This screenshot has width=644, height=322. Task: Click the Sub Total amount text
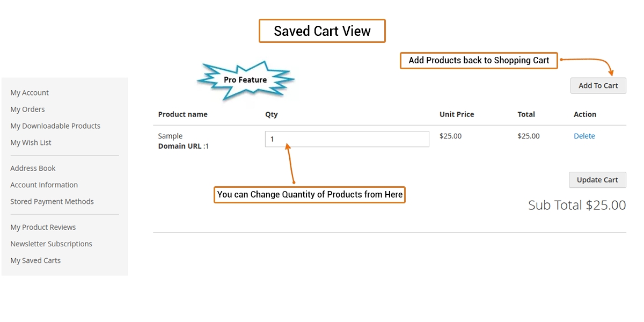pos(577,205)
